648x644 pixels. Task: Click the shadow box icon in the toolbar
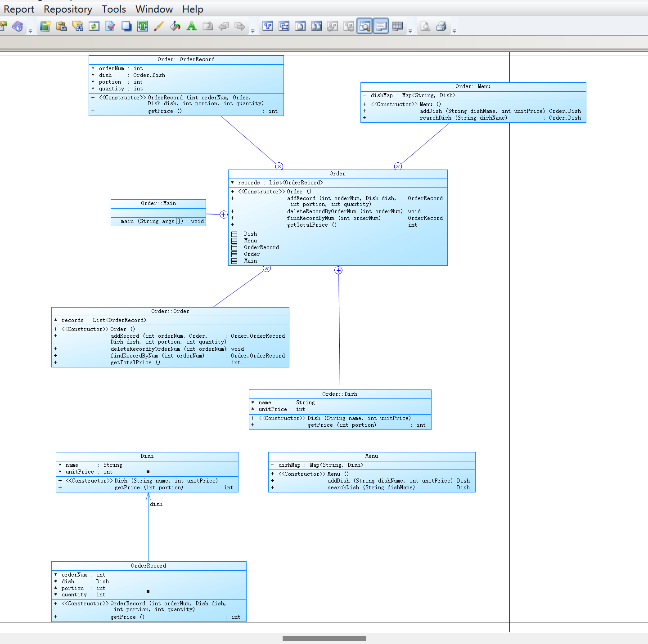coord(126,27)
